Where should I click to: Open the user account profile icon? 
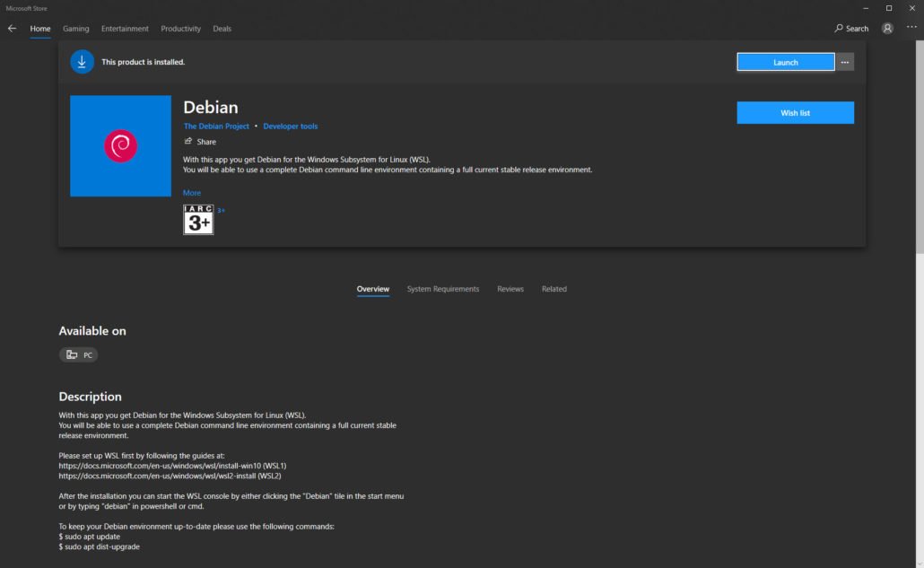[887, 28]
